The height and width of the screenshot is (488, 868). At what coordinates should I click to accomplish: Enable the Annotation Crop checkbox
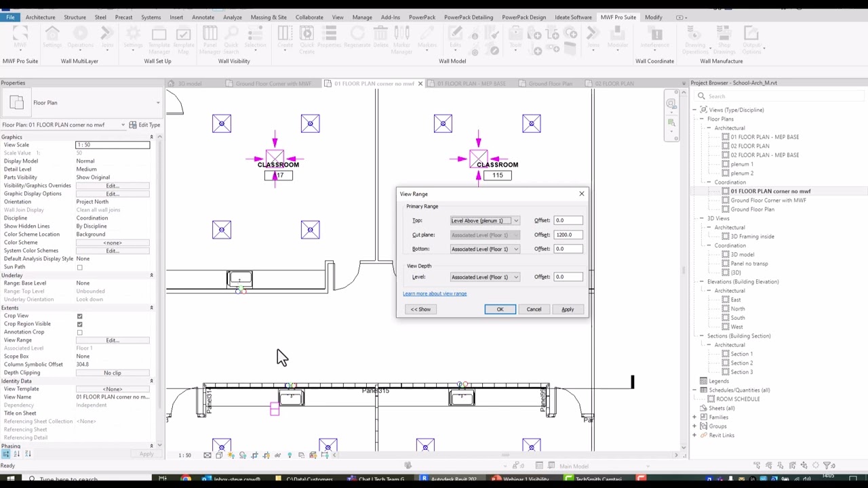click(x=79, y=332)
